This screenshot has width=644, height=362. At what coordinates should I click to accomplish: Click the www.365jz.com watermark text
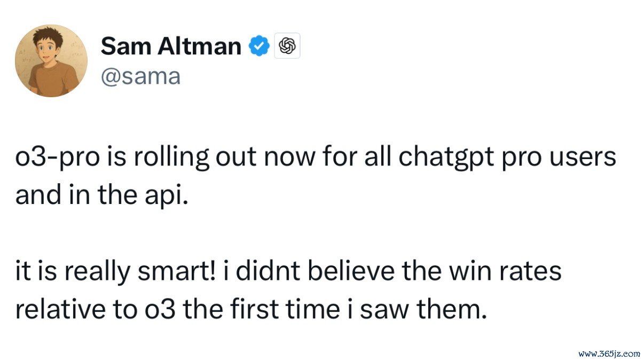coord(609,353)
